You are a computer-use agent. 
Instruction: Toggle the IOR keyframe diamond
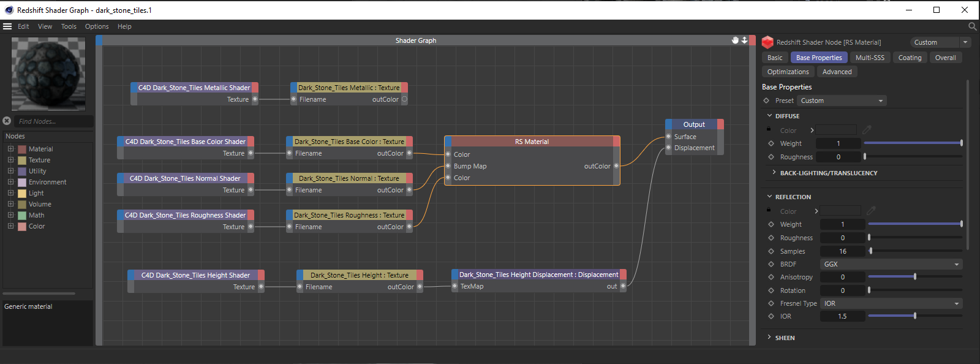tap(771, 316)
